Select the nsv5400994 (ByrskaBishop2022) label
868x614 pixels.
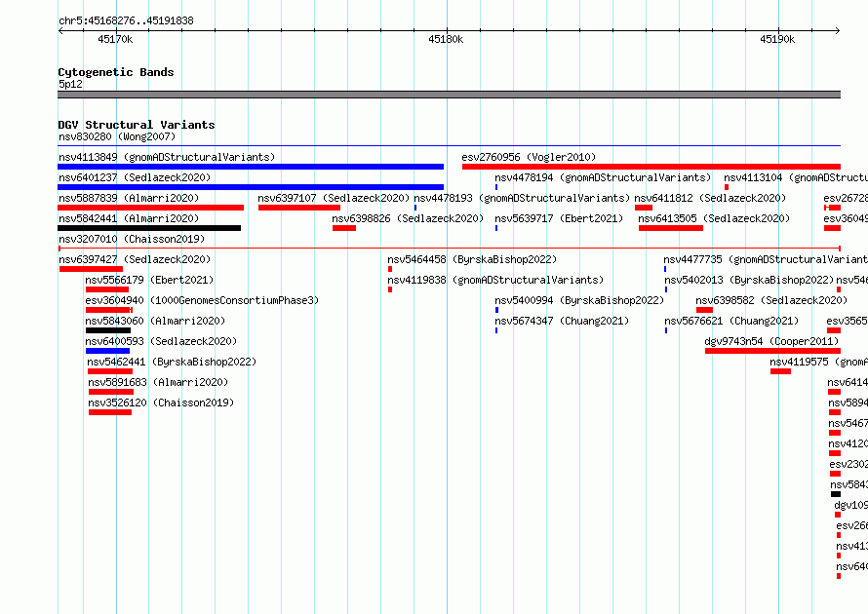point(579,300)
